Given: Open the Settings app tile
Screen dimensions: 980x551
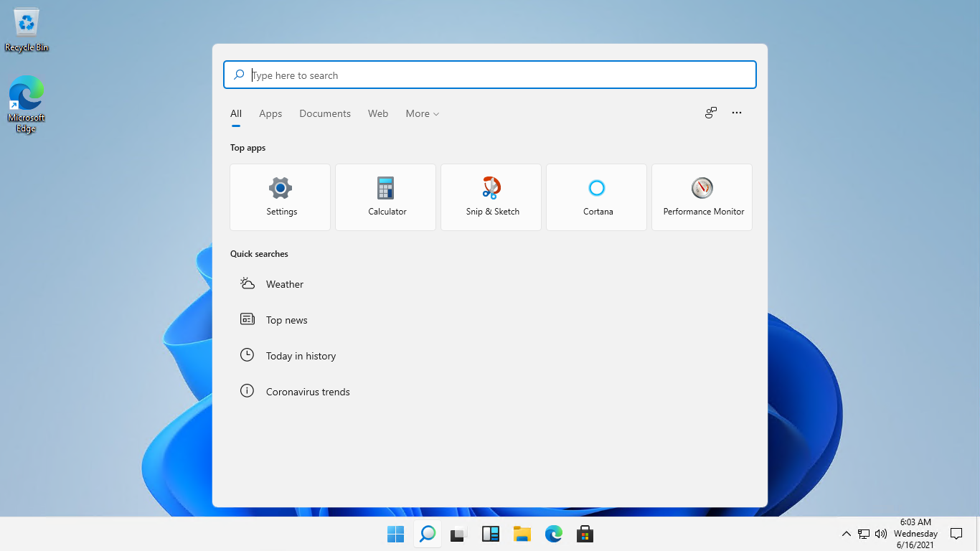Looking at the screenshot, I should pyautogui.click(x=280, y=197).
